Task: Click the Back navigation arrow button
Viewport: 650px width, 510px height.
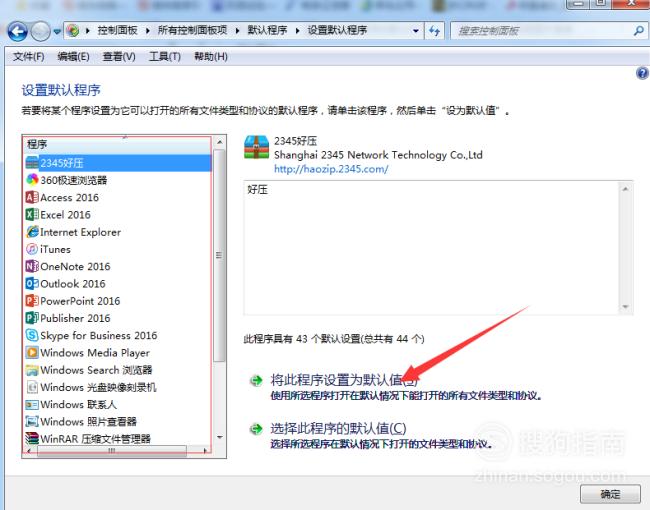Action: pyautogui.click(x=18, y=31)
